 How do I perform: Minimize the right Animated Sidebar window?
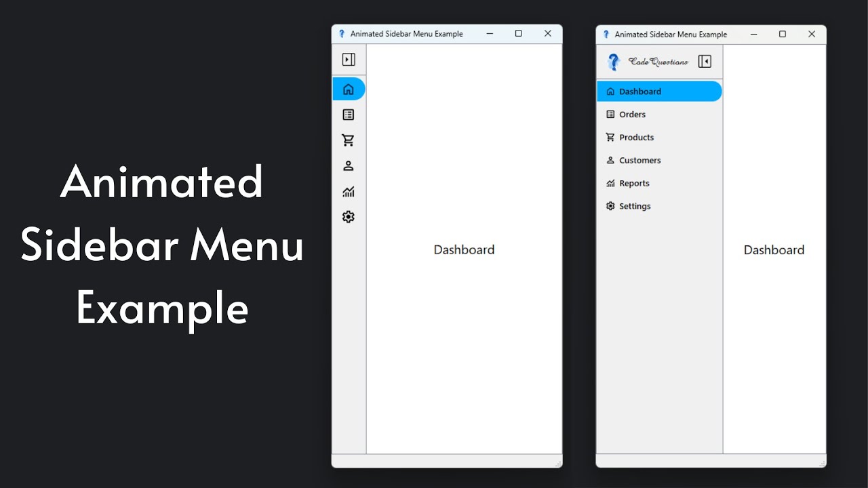(x=753, y=34)
